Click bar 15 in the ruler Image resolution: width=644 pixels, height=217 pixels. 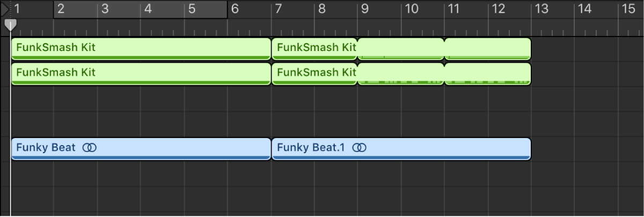click(627, 9)
